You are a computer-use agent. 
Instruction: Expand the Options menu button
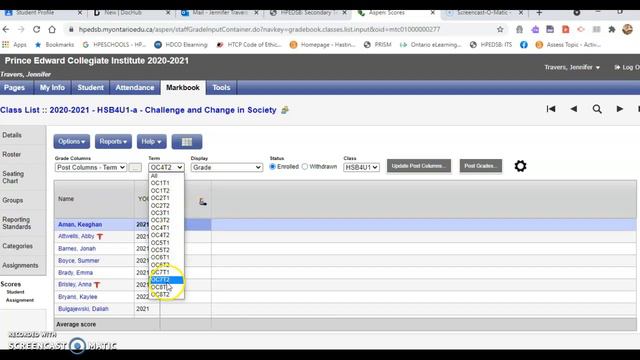tap(71, 142)
